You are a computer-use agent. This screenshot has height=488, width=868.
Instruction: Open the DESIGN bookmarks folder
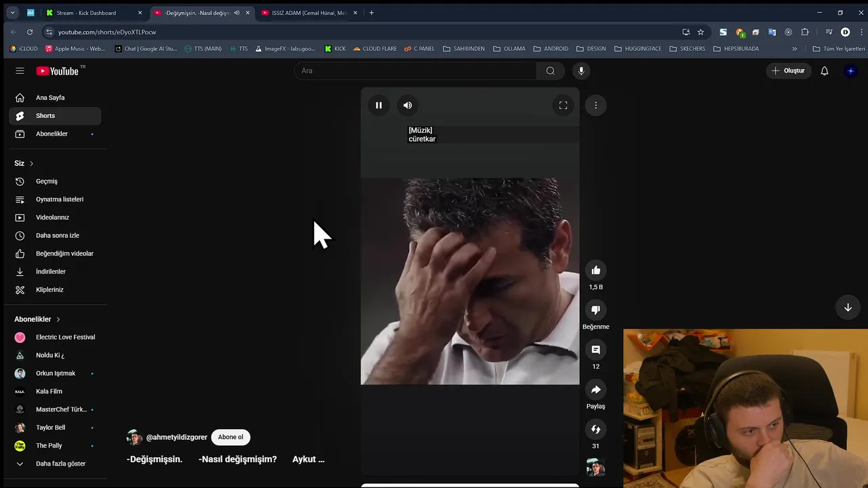[591, 49]
